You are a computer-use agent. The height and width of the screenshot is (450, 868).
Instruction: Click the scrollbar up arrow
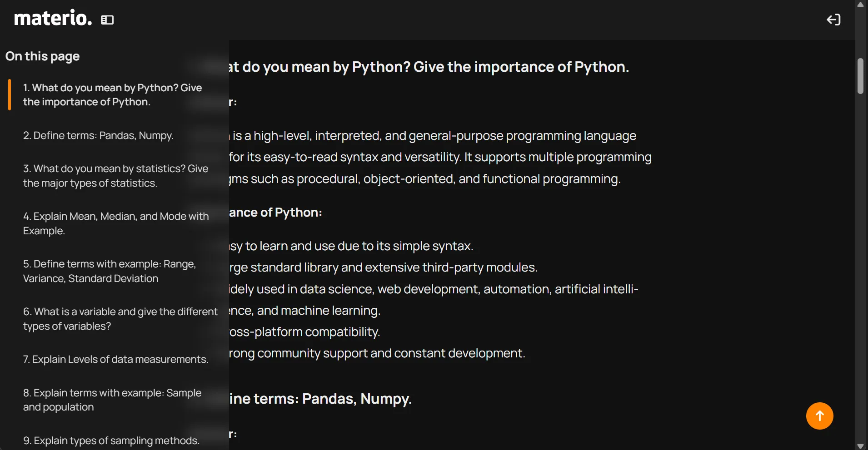860,5
